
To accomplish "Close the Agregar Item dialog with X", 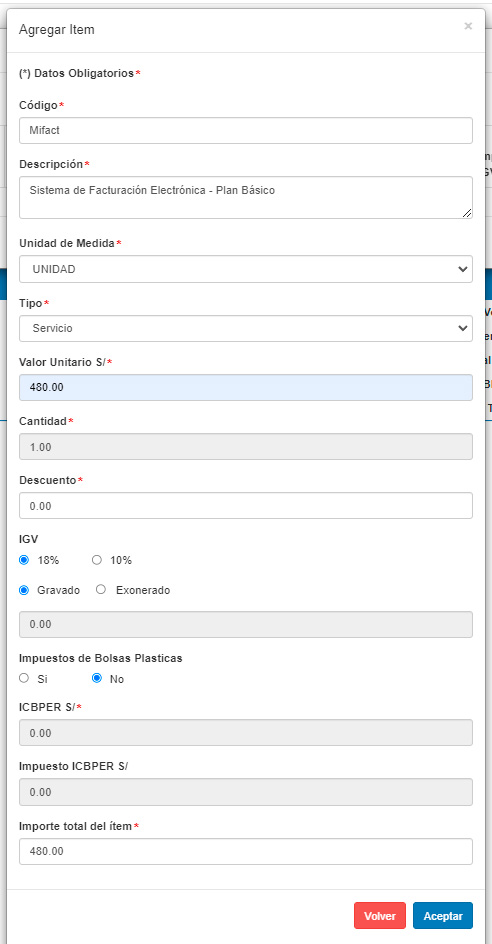I will pyautogui.click(x=468, y=26).
